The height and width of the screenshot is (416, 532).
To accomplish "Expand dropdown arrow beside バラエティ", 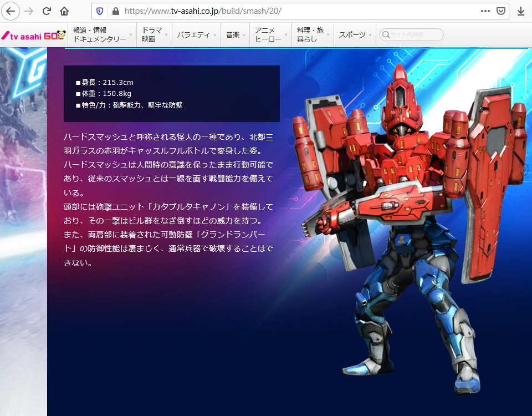I will point(215,35).
